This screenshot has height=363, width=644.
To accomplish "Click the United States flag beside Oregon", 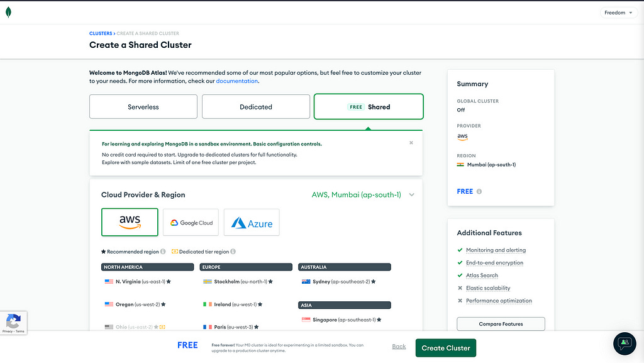I will click(x=109, y=304).
